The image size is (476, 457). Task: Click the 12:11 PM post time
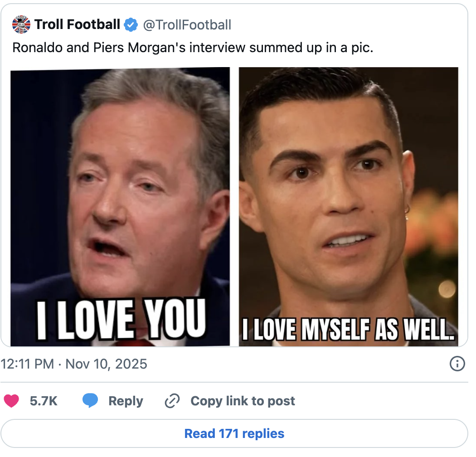[x=27, y=364]
